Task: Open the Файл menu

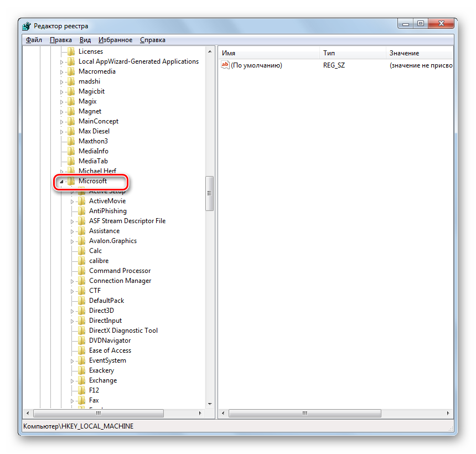Action: click(34, 40)
